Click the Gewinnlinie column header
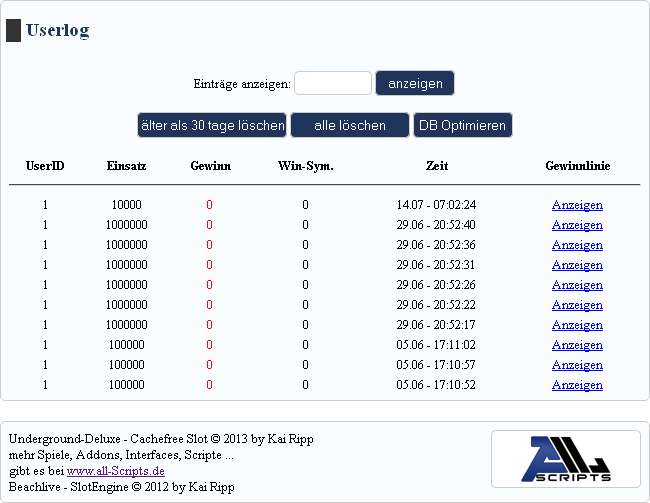The width and height of the screenshot is (650, 503). coord(578,166)
